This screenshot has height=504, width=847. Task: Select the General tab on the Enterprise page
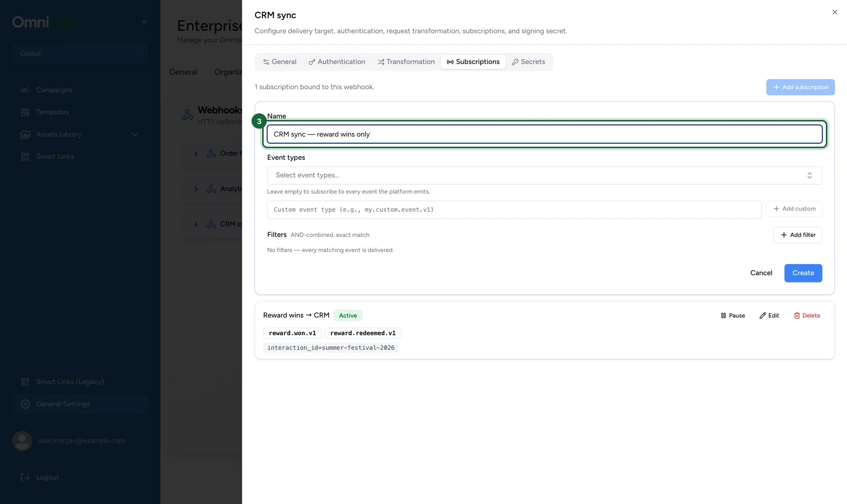pyautogui.click(x=183, y=72)
